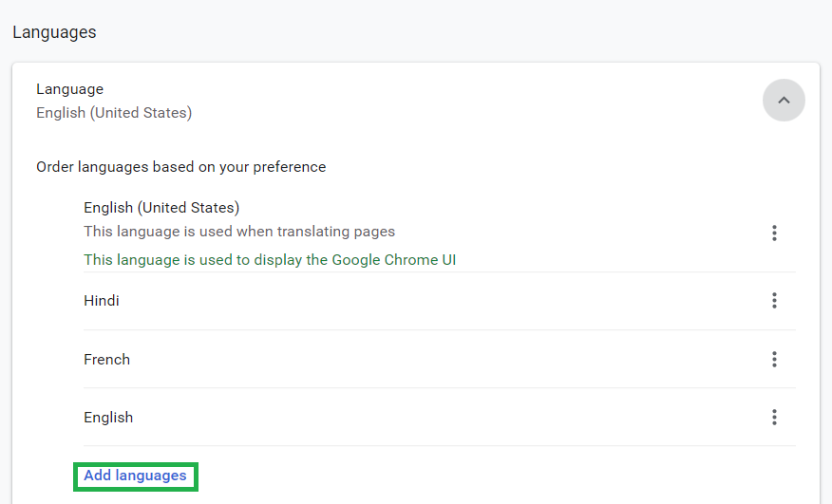Open more actions for English (United States)

(774, 233)
